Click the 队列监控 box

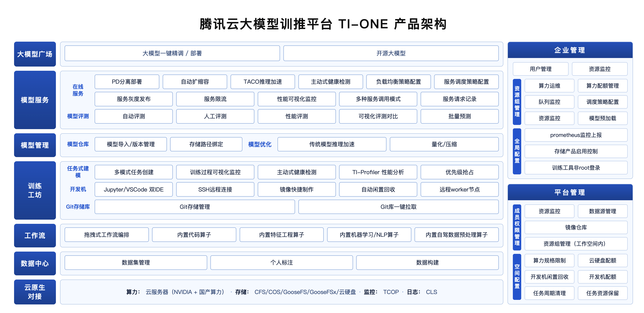[549, 102]
